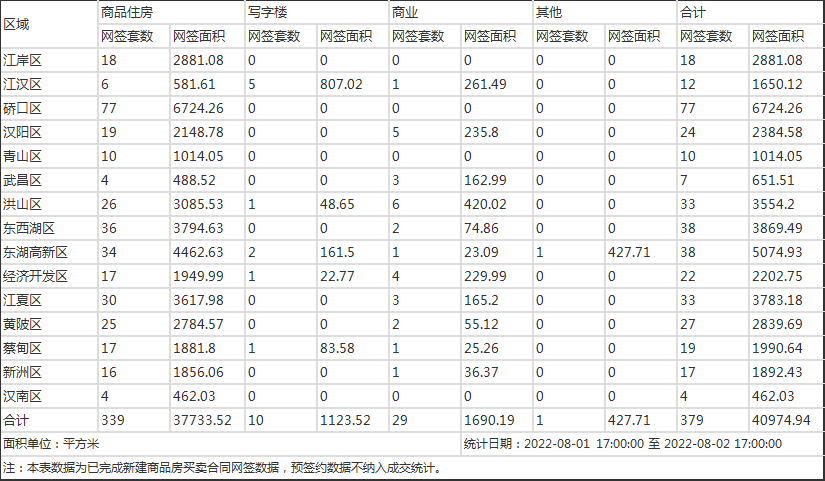Click the value 161.5 in 东湖高新区 row

(x=337, y=253)
